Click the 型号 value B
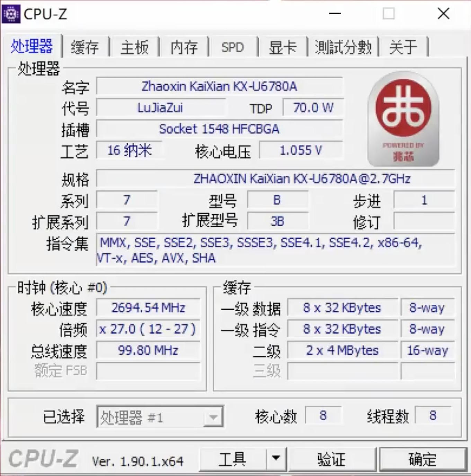This screenshot has width=471, height=476. tap(277, 200)
